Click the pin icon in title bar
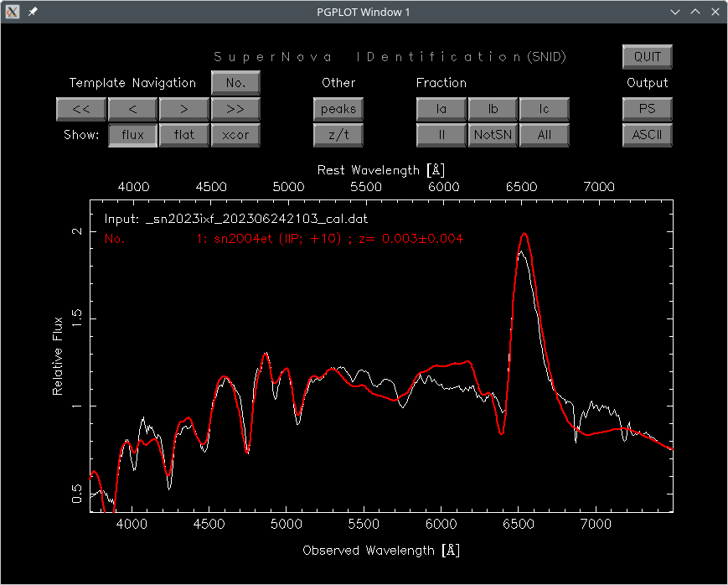728x585 pixels. coord(33,12)
